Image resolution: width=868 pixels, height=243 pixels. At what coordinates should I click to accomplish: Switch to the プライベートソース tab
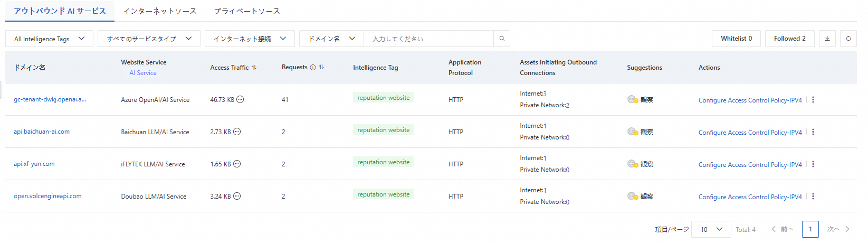pyautogui.click(x=247, y=11)
